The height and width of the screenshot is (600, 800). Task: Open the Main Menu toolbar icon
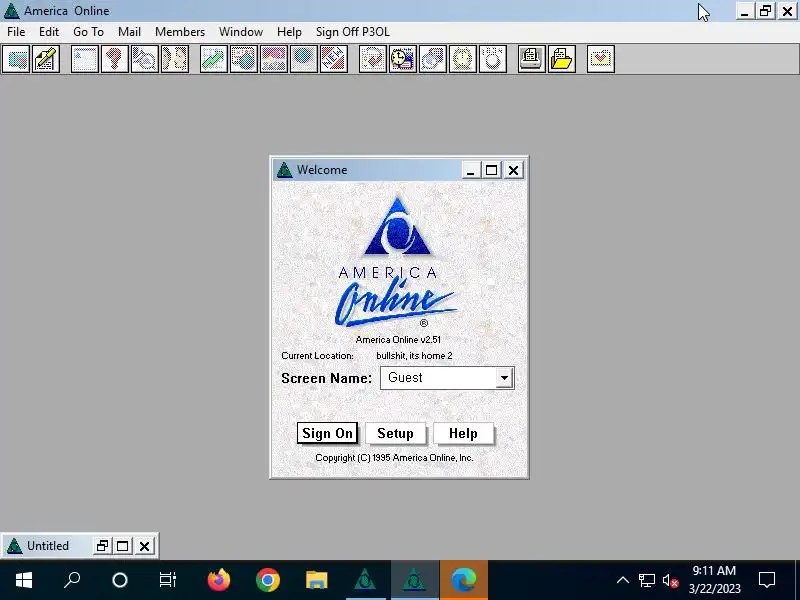85,59
